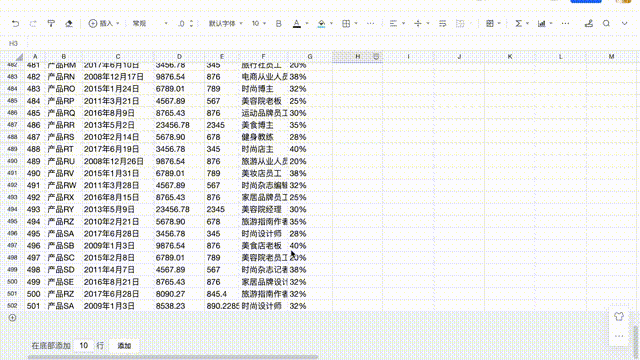This screenshot has height=360, width=640.
Task: Expand the sum function dropdown arrow
Action: click(x=527, y=24)
